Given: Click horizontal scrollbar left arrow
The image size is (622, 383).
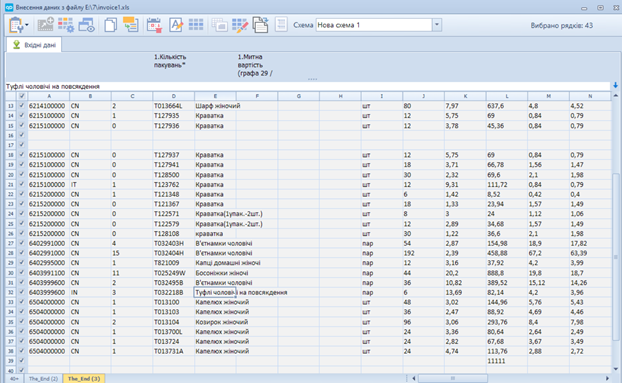Looking at the screenshot, I should click(x=413, y=378).
